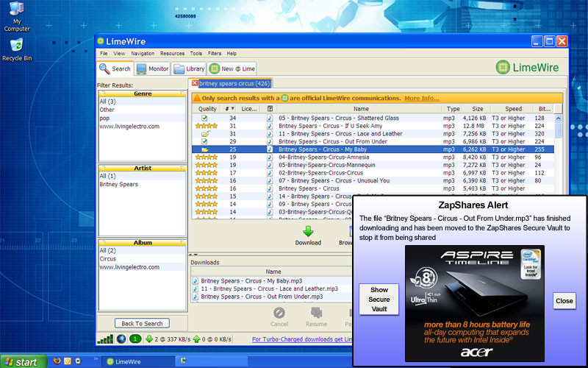Click the LimeWire taskbar button
This screenshot has height=368, width=588.
tap(138, 361)
